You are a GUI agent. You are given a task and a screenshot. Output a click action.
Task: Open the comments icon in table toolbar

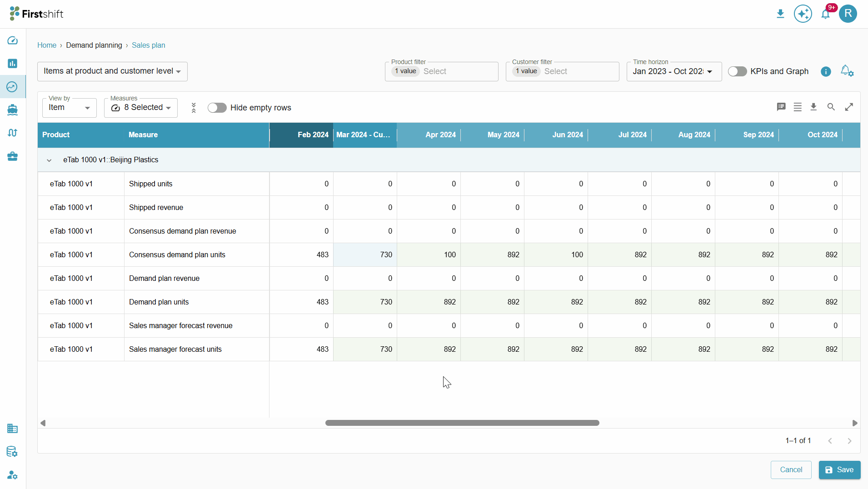781,107
